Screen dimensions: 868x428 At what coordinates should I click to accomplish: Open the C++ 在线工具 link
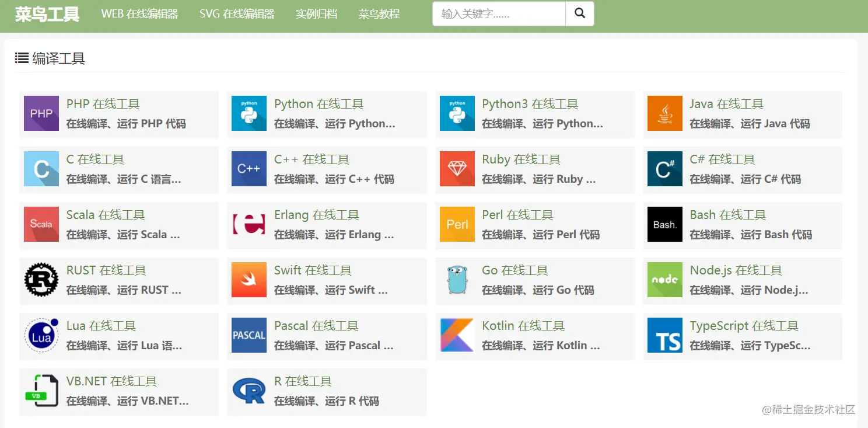pyautogui.click(x=312, y=159)
